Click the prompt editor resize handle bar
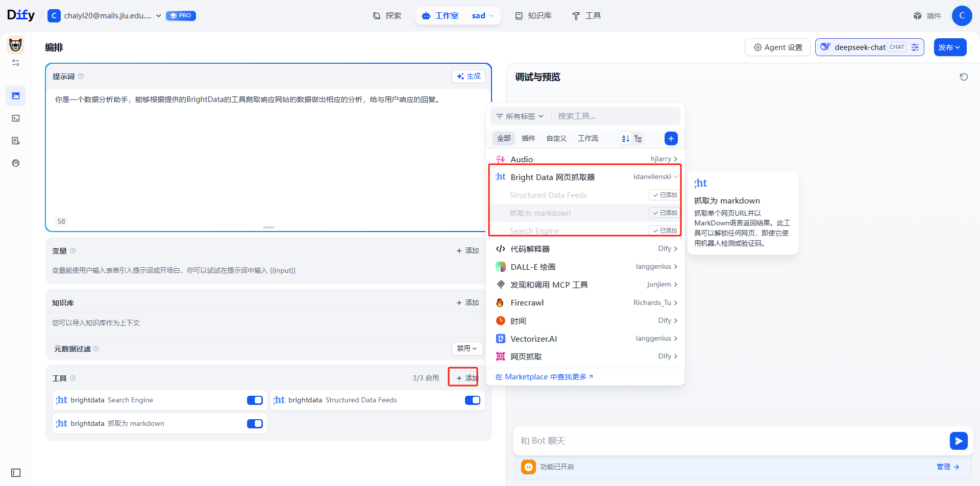 pyautogui.click(x=268, y=227)
